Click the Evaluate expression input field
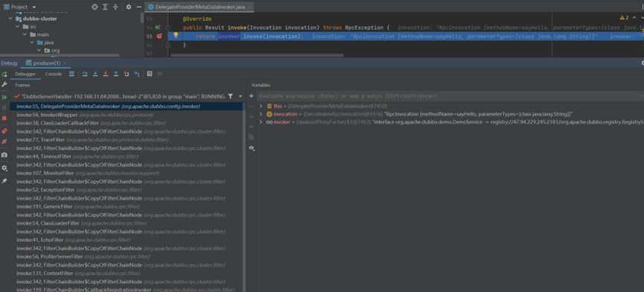The width and height of the screenshot is (644, 292). point(450,96)
